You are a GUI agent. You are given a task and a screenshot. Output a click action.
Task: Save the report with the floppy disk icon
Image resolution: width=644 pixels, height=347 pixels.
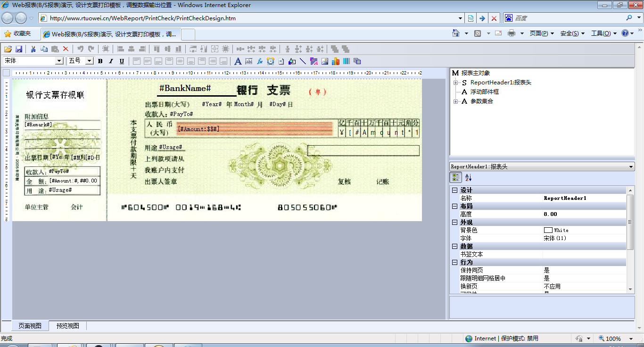pos(19,49)
